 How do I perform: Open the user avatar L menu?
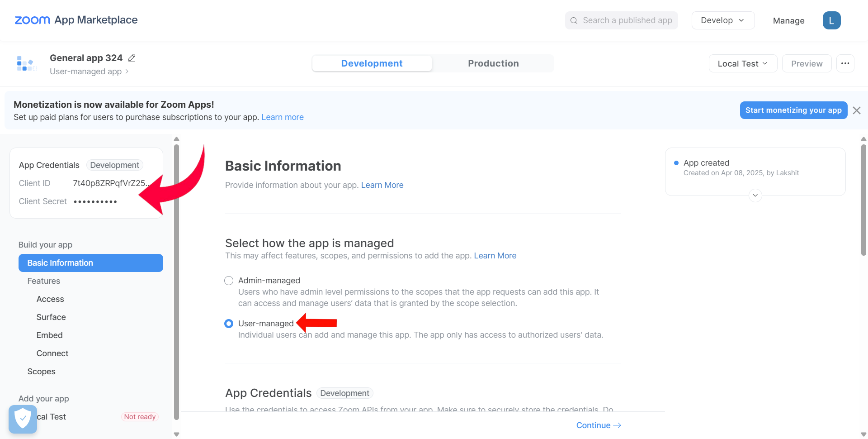coord(831,20)
